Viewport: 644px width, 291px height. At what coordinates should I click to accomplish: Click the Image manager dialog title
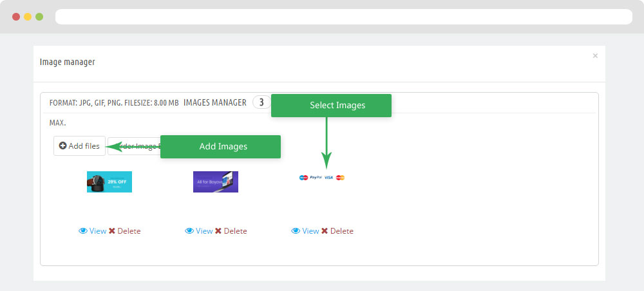pyautogui.click(x=68, y=62)
